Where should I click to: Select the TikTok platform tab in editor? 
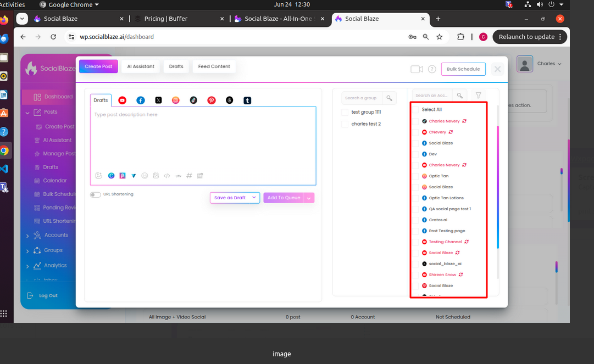coord(193,100)
